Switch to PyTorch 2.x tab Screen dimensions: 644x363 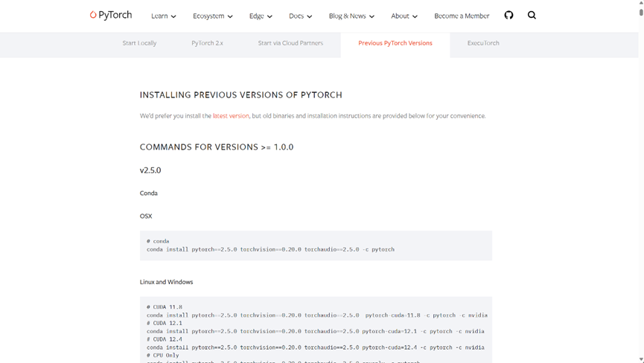pos(208,43)
